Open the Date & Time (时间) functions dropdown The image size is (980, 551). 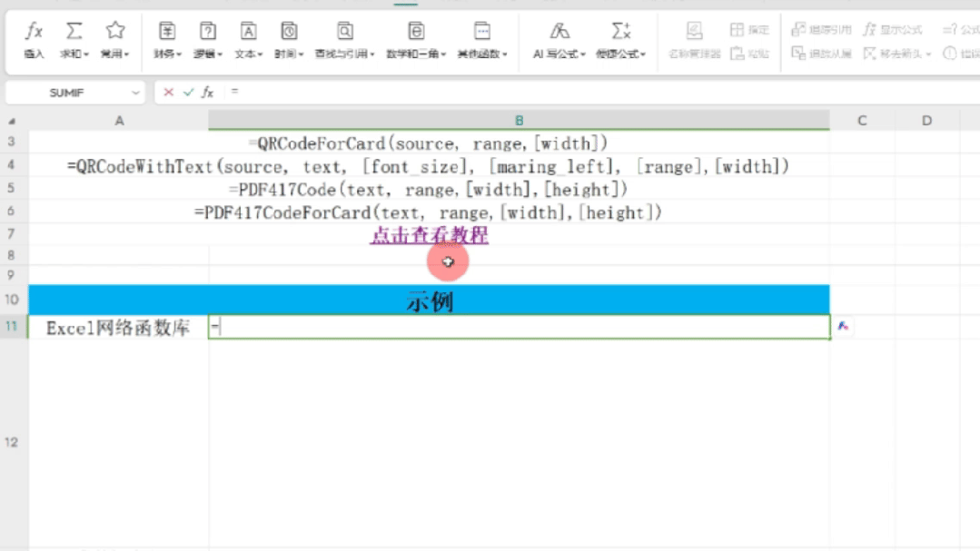click(289, 40)
